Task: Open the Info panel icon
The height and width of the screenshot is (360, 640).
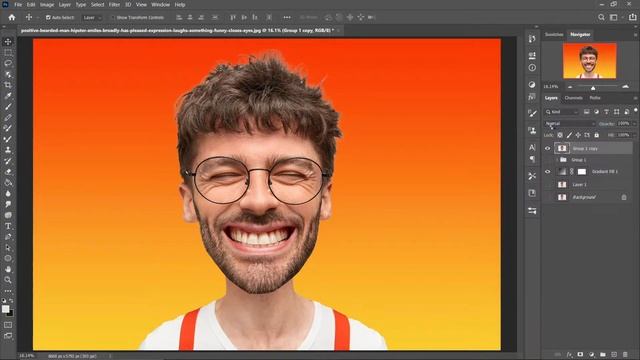Action: click(532, 68)
